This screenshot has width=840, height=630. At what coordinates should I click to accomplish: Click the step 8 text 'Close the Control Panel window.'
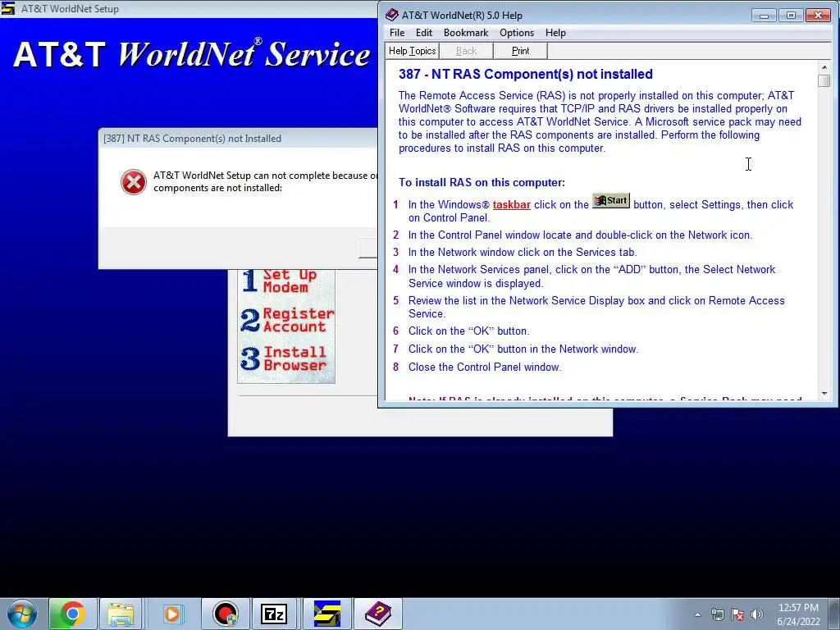(x=485, y=367)
